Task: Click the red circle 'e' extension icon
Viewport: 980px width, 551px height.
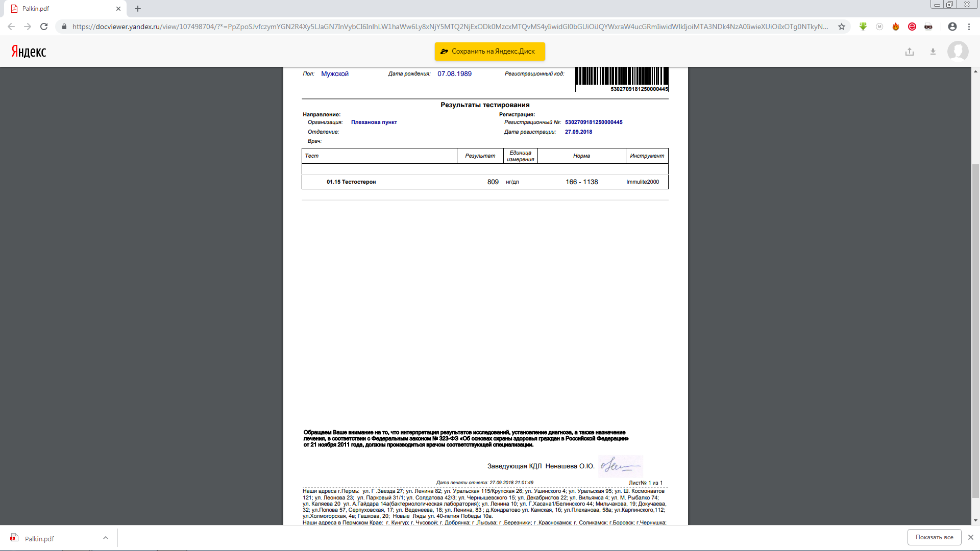Action: 912,27
